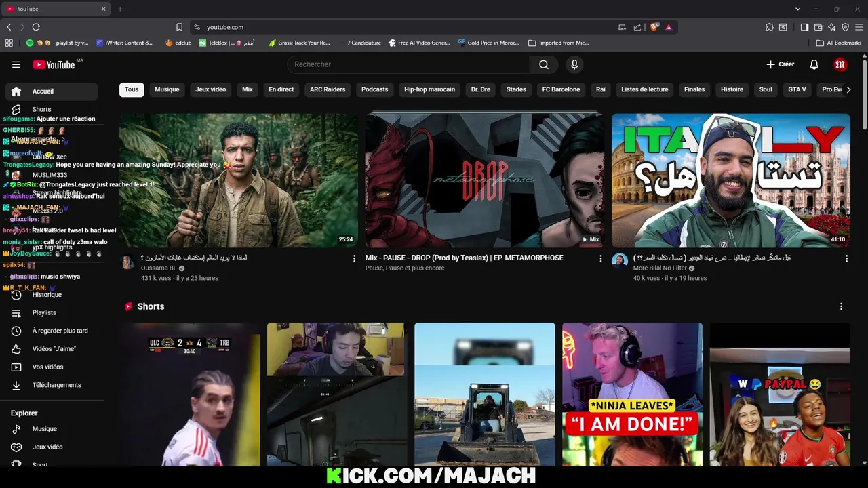Close the YouTube tab
868x488 pixels.
(x=104, y=9)
